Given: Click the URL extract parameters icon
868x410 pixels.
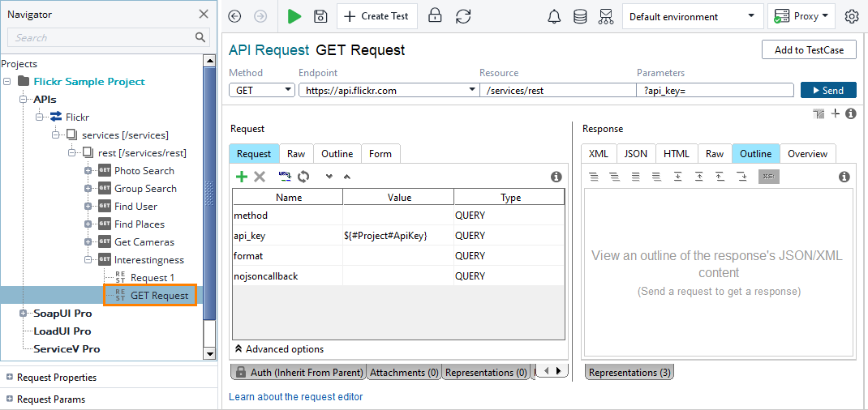Looking at the screenshot, I should (x=285, y=177).
